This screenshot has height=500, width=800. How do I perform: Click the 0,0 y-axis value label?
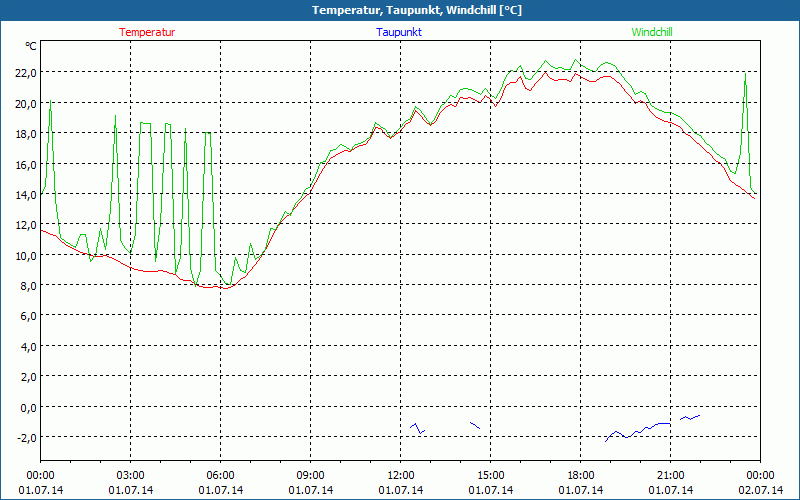pyautogui.click(x=29, y=407)
